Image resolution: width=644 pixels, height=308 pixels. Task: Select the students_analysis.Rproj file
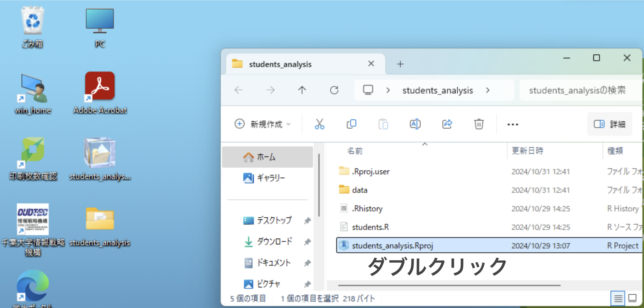392,246
